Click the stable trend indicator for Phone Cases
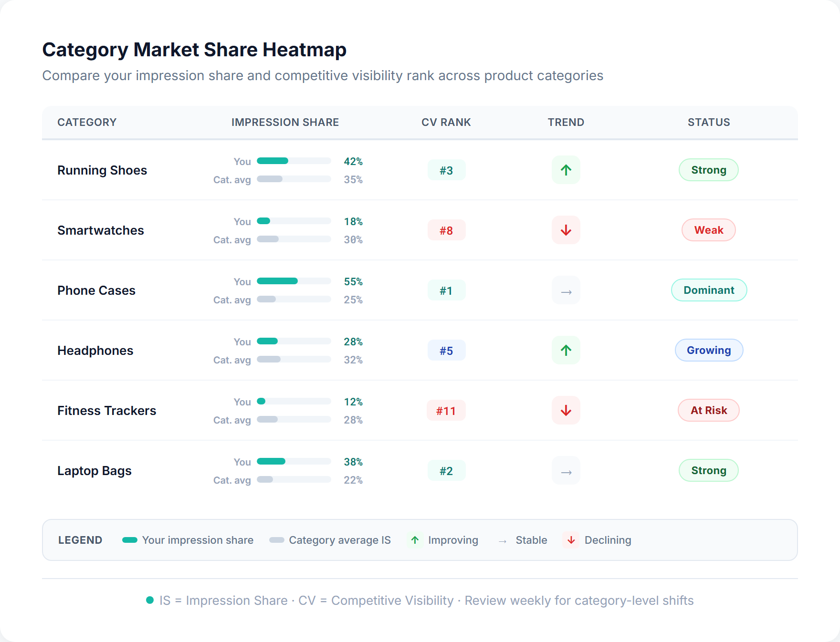This screenshot has width=840, height=642. (x=566, y=290)
